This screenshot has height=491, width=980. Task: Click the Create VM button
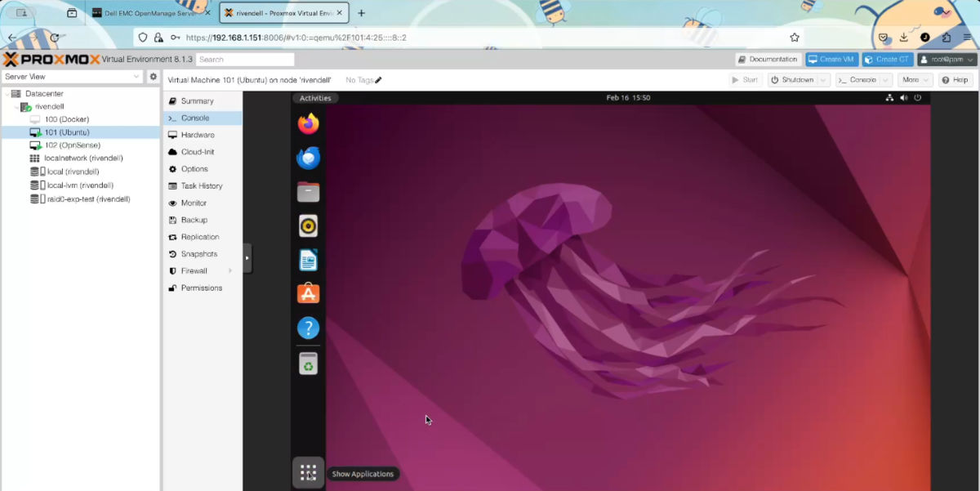coord(831,59)
